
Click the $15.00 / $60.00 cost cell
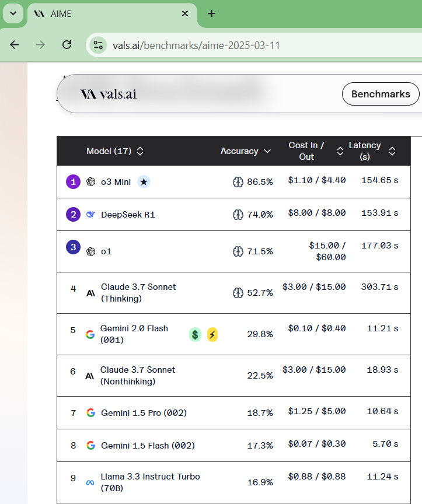327,251
